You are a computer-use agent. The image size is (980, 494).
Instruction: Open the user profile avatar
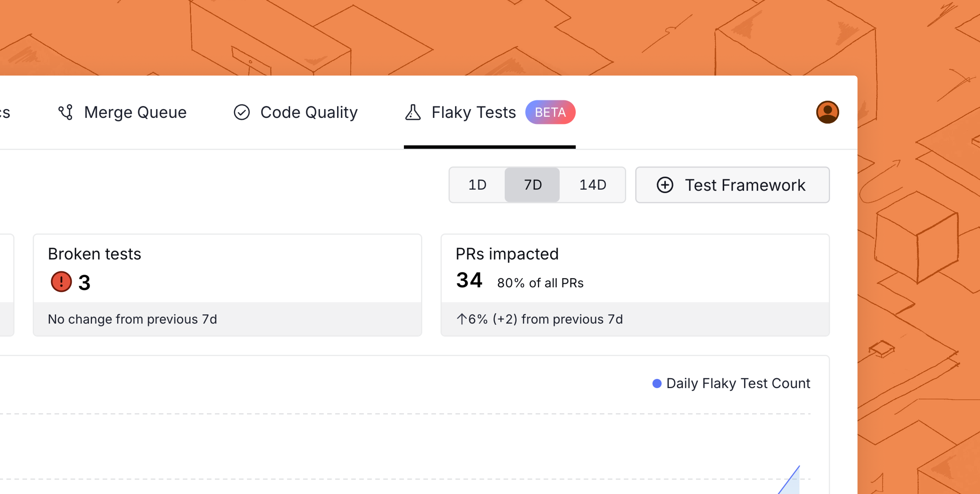tap(827, 112)
